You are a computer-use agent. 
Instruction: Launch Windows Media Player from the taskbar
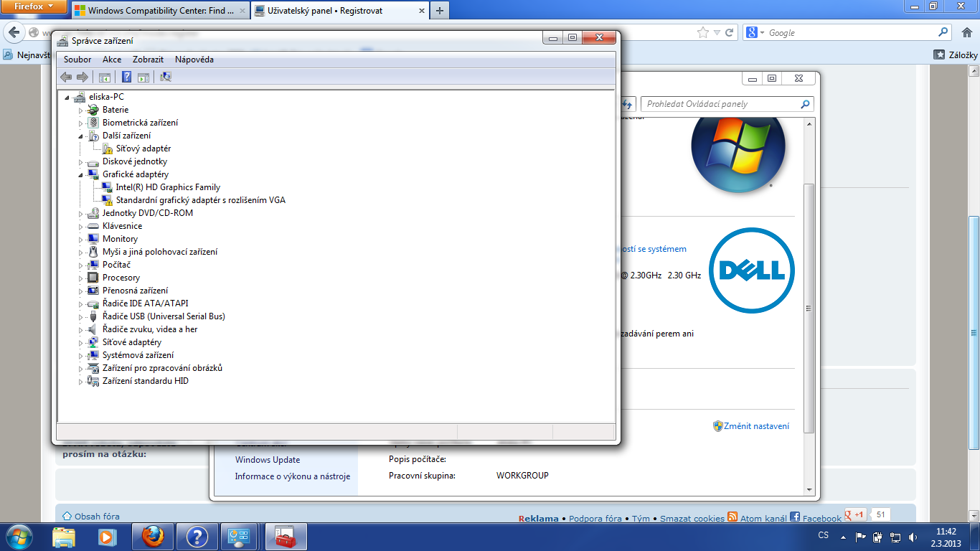pyautogui.click(x=107, y=536)
